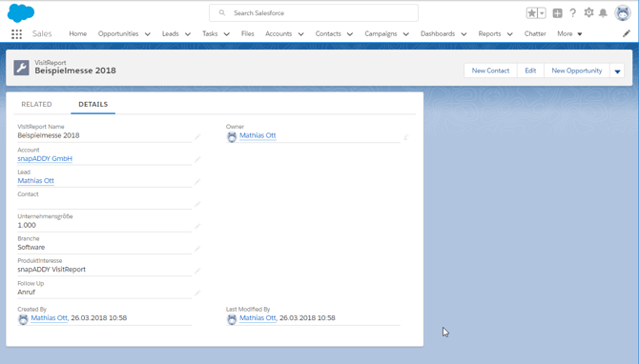Expand the Campaigns menu chevron
This screenshot has height=364, width=639.
click(406, 34)
